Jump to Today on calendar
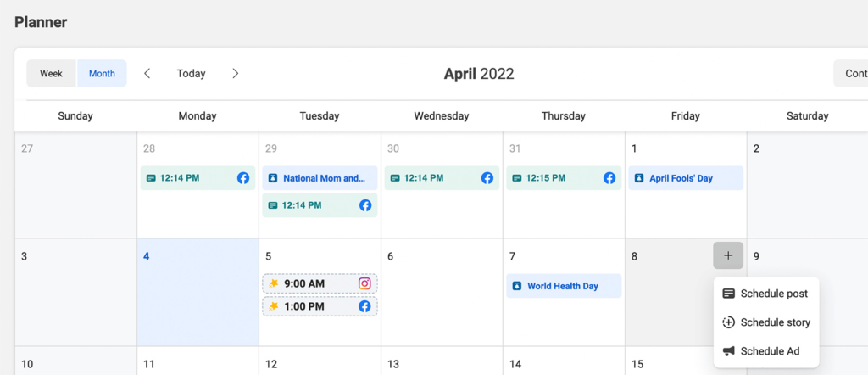 [191, 74]
